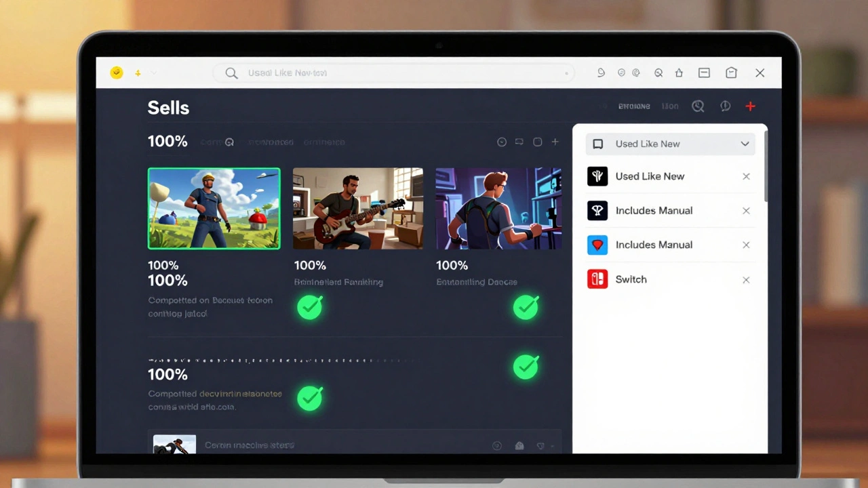Click the small plus icon above game thumbnails
Image resolution: width=868 pixels, height=488 pixels.
(555, 142)
